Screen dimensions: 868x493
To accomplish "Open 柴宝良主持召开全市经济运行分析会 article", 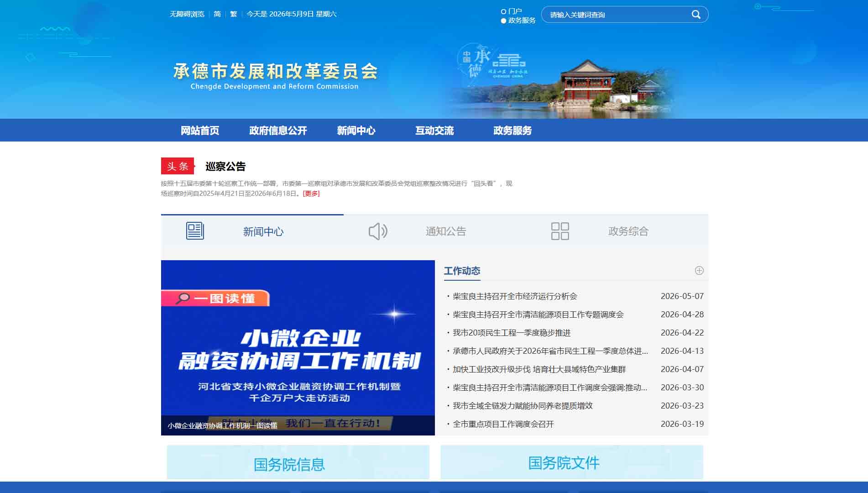I will (515, 296).
